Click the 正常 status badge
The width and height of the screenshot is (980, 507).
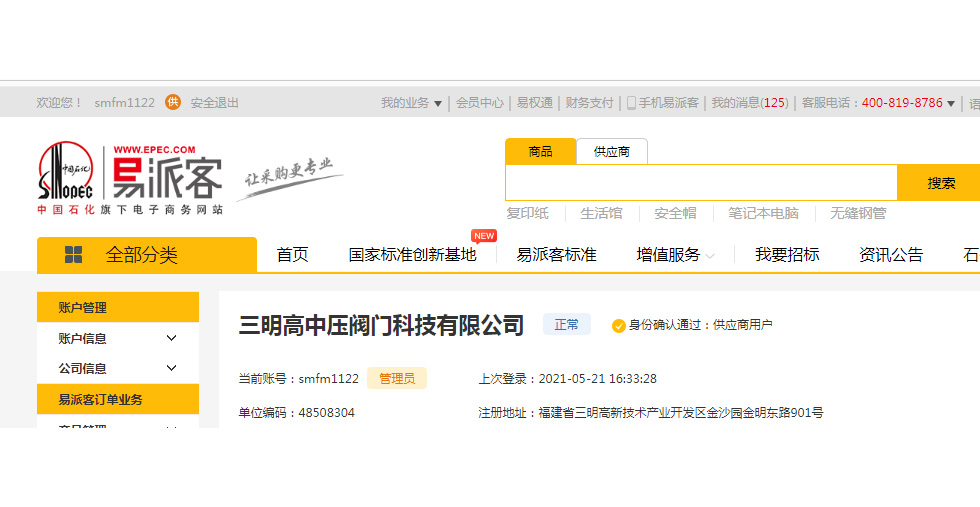point(566,324)
